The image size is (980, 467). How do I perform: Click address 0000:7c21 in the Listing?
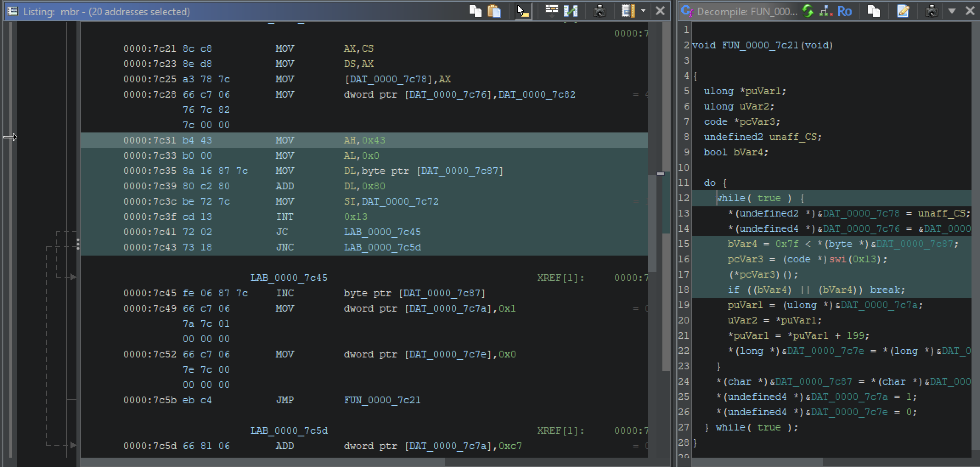pos(150,48)
